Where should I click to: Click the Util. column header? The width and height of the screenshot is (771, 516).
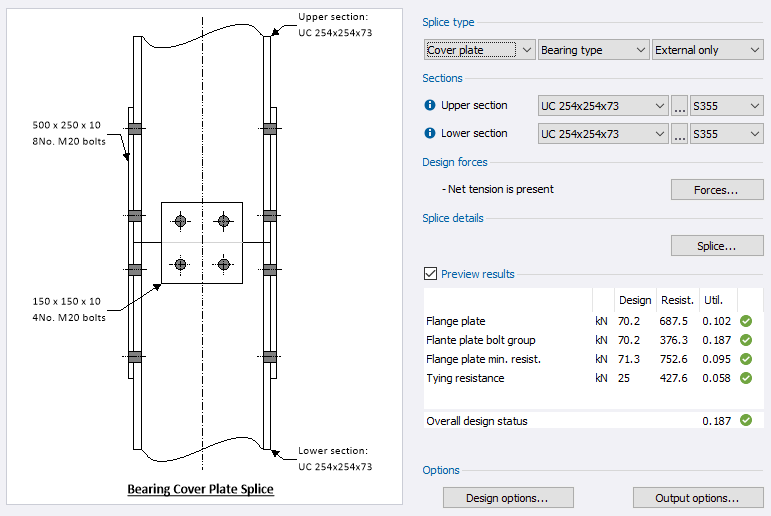(713, 300)
